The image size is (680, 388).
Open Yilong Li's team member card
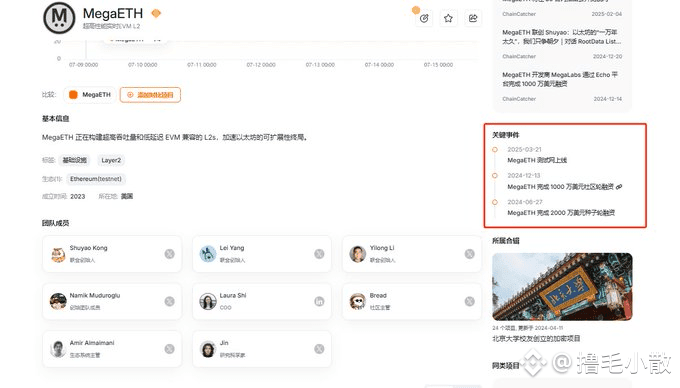pyautogui.click(x=412, y=254)
